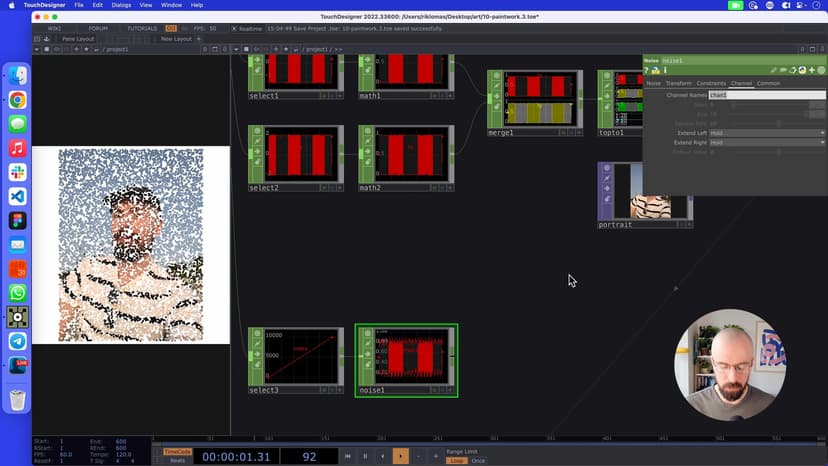
Task: Open the Dialogs menu
Action: pyautogui.click(x=121, y=5)
